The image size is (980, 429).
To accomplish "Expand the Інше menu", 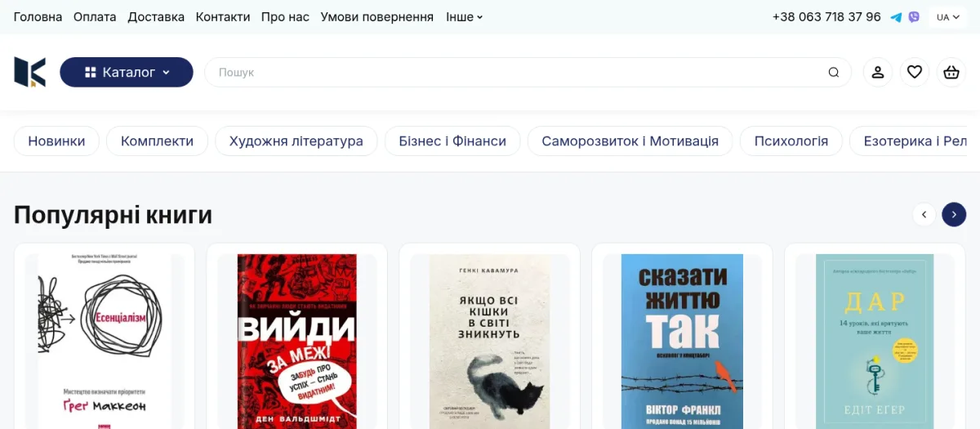I will (x=465, y=17).
